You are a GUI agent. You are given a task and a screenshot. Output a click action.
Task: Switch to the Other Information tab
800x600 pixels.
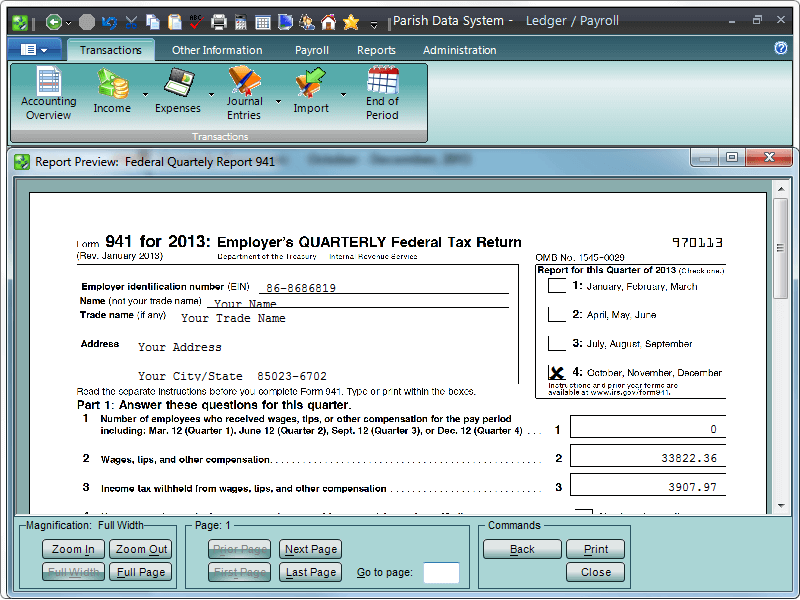217,50
